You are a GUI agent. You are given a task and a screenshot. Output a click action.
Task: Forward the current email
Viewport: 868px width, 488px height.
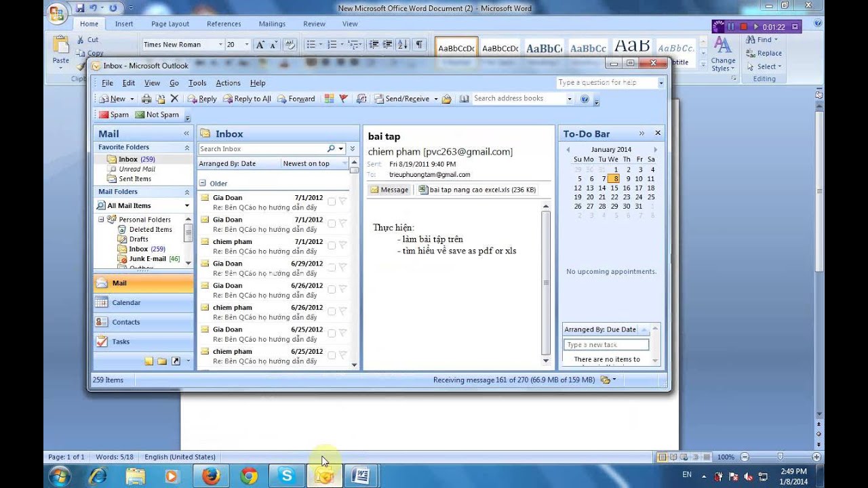pyautogui.click(x=296, y=99)
